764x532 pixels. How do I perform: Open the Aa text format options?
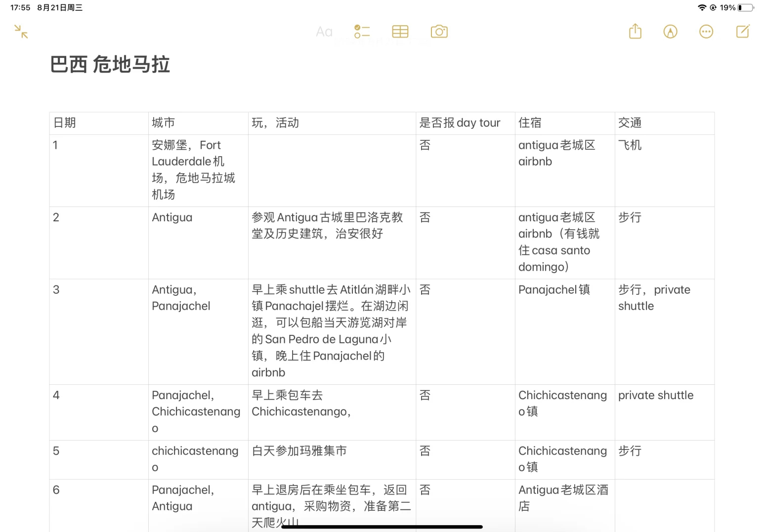coord(324,32)
